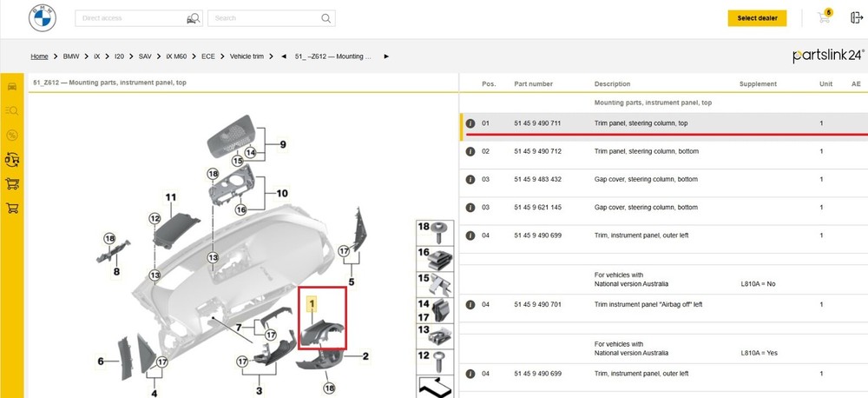Image resolution: width=868 pixels, height=398 pixels.
Task: Select clip thumbnail 16 in legend
Action: tap(435, 259)
